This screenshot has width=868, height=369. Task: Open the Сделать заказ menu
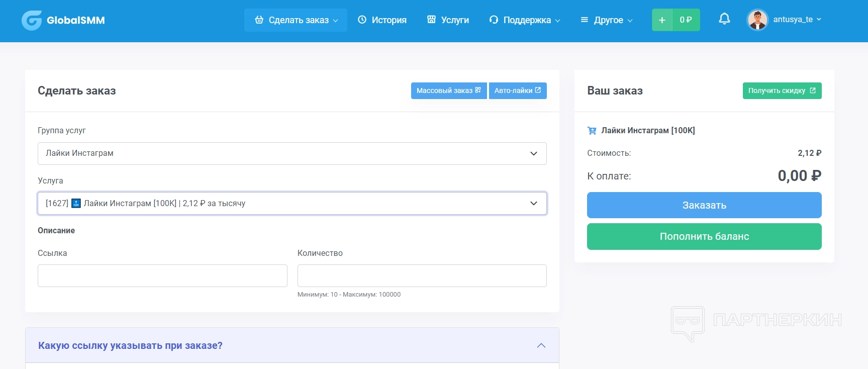coord(296,20)
